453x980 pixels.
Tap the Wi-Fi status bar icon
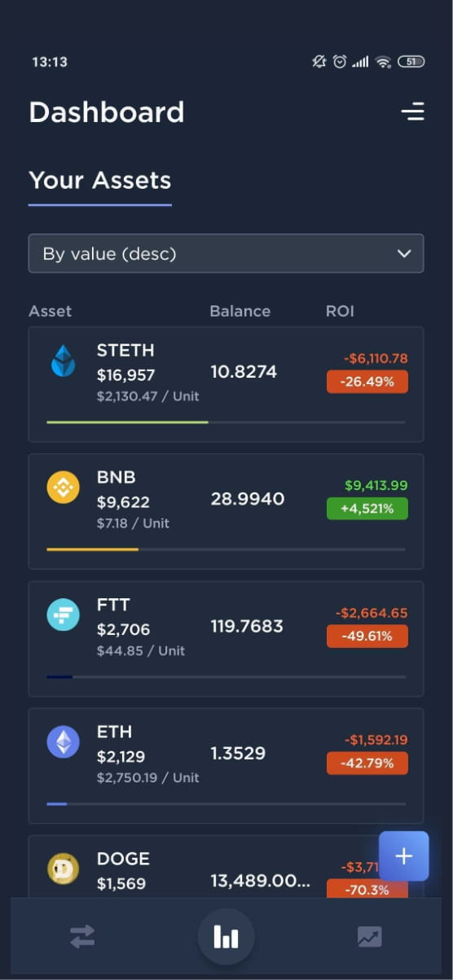(x=383, y=62)
